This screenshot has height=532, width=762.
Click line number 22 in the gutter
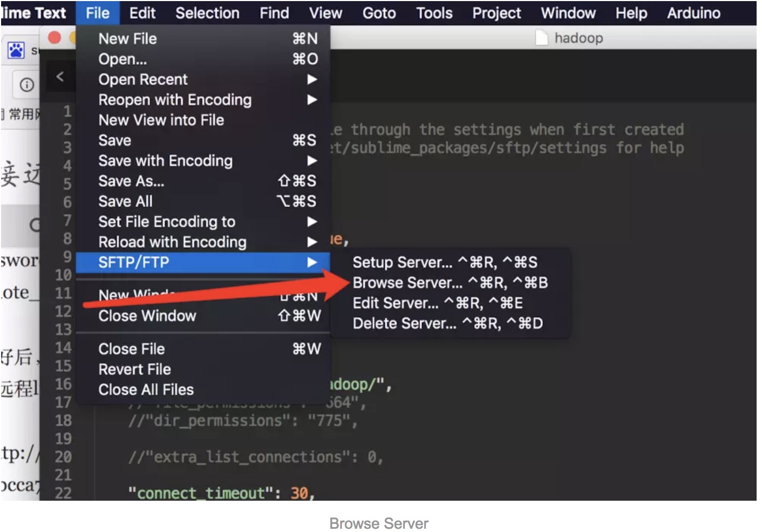pos(63,493)
